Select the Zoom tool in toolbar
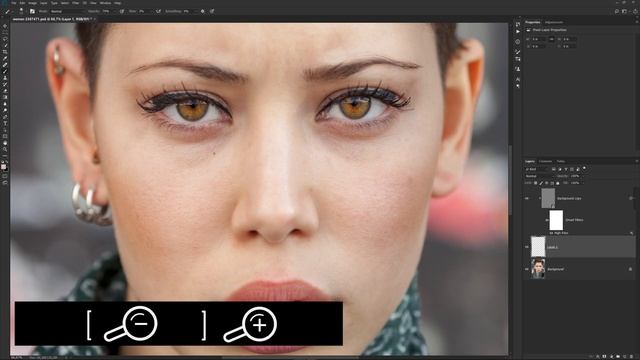 pos(5,148)
